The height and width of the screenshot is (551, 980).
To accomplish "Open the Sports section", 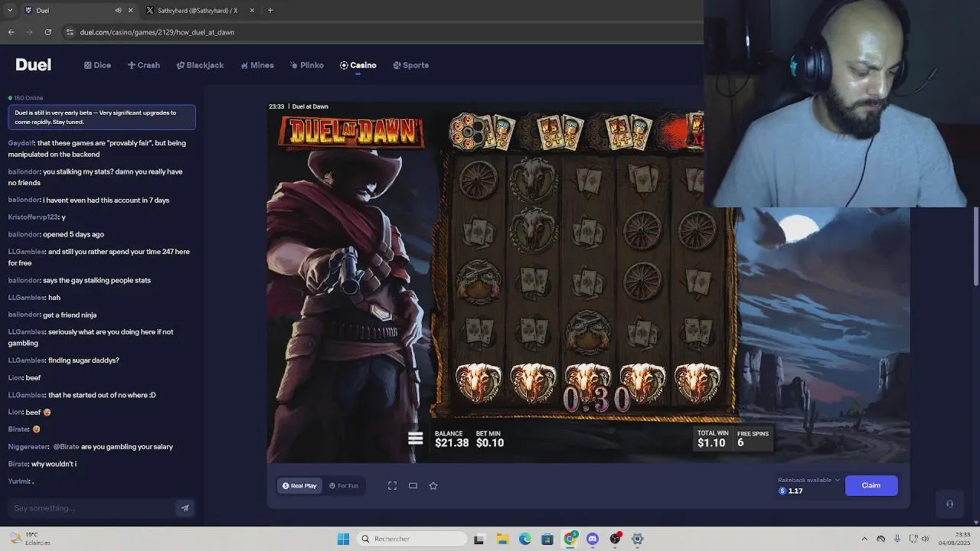I will 410,65.
